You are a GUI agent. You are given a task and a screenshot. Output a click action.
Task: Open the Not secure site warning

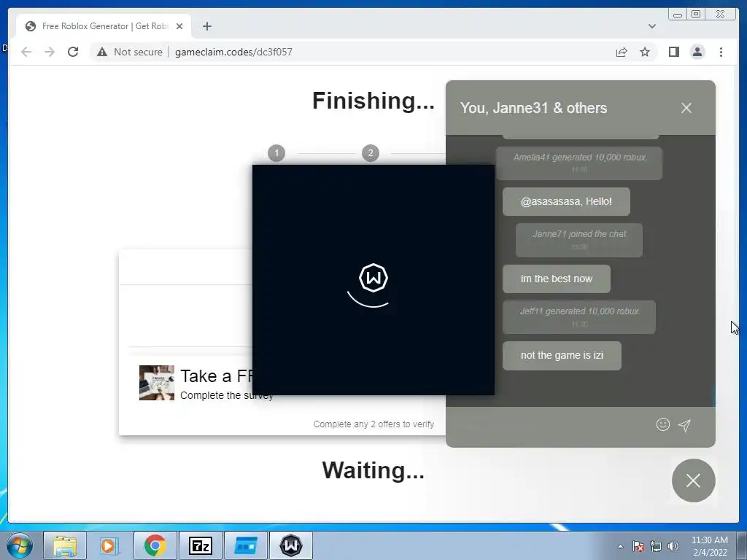click(x=129, y=52)
